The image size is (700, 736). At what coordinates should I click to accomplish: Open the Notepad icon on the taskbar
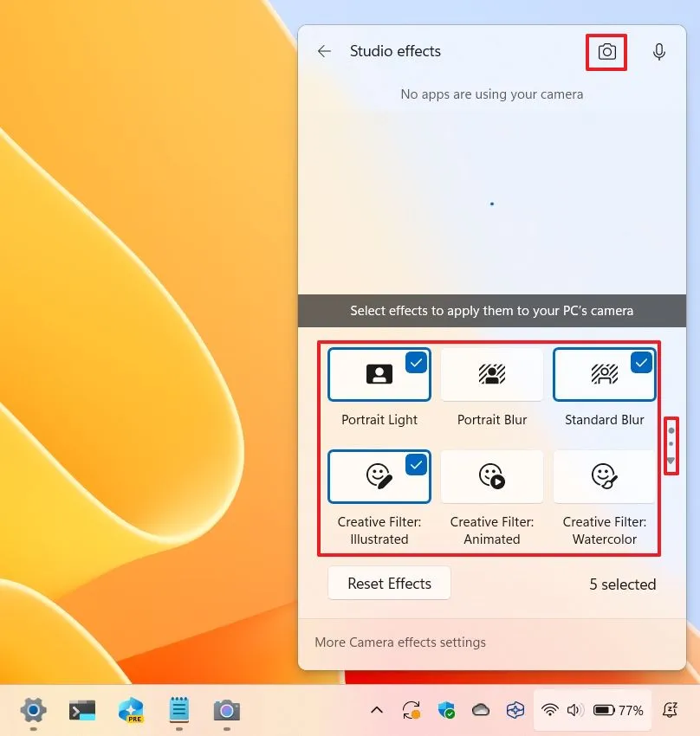point(178,711)
